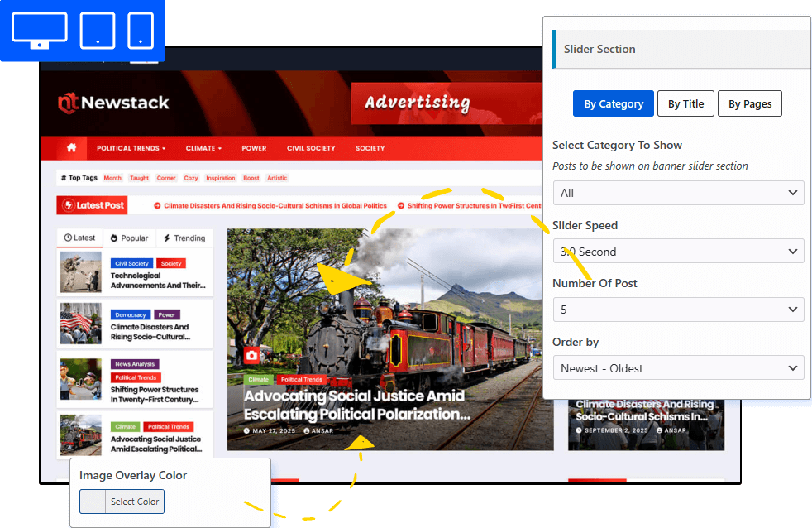Click the home icon in navigation bar
The image size is (812, 528).
(71, 147)
